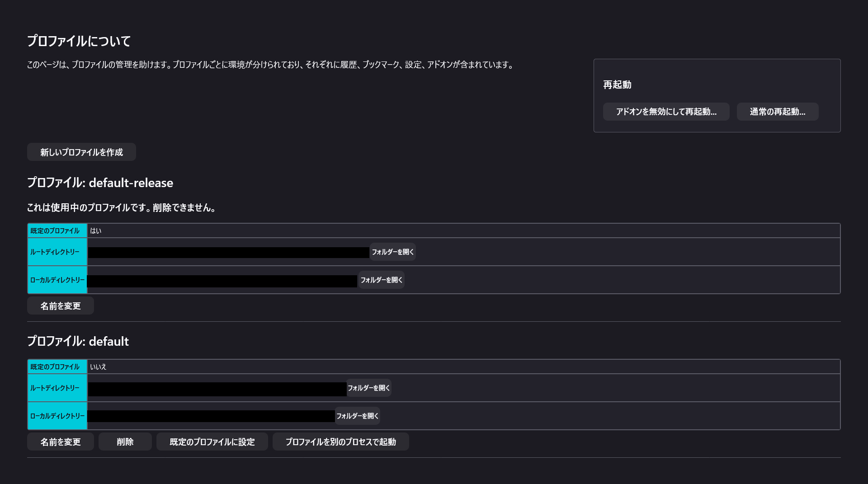The height and width of the screenshot is (484, 868).
Task: Launch profile with プロファイルを別のプロセスで起動
Action: (x=340, y=442)
